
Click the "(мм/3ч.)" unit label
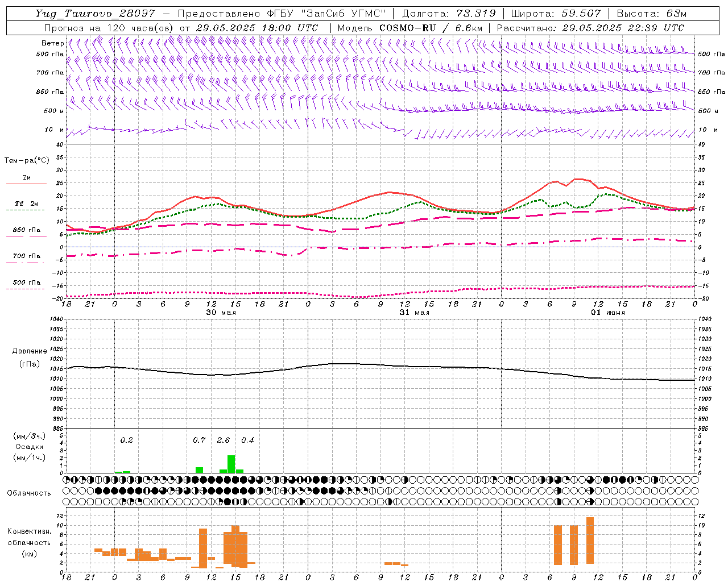29,436
